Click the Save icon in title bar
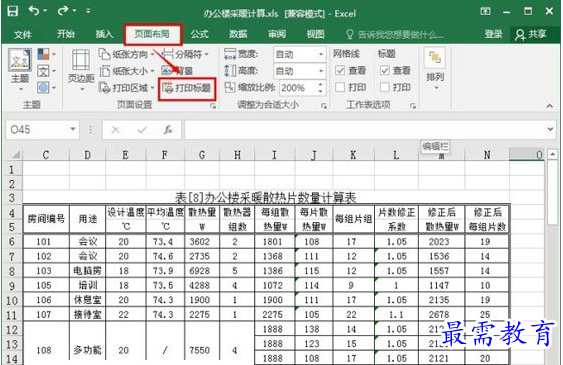 [x=13, y=11]
